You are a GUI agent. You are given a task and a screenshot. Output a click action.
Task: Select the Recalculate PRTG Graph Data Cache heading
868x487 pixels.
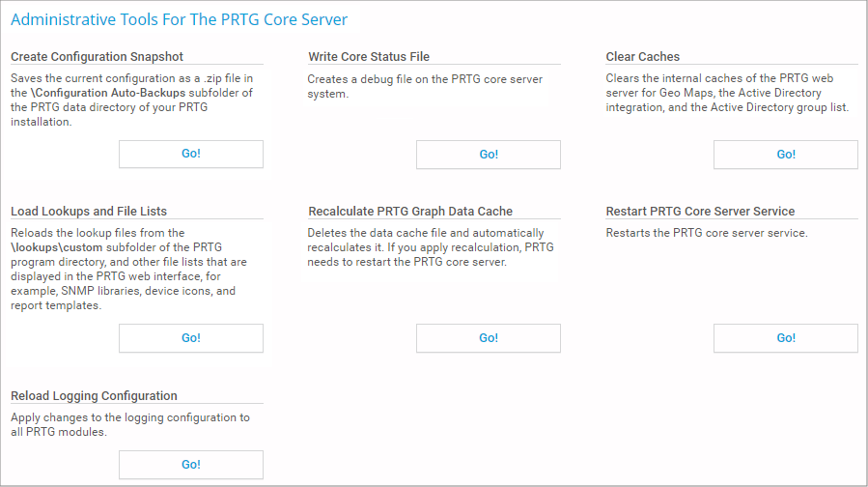click(x=410, y=212)
